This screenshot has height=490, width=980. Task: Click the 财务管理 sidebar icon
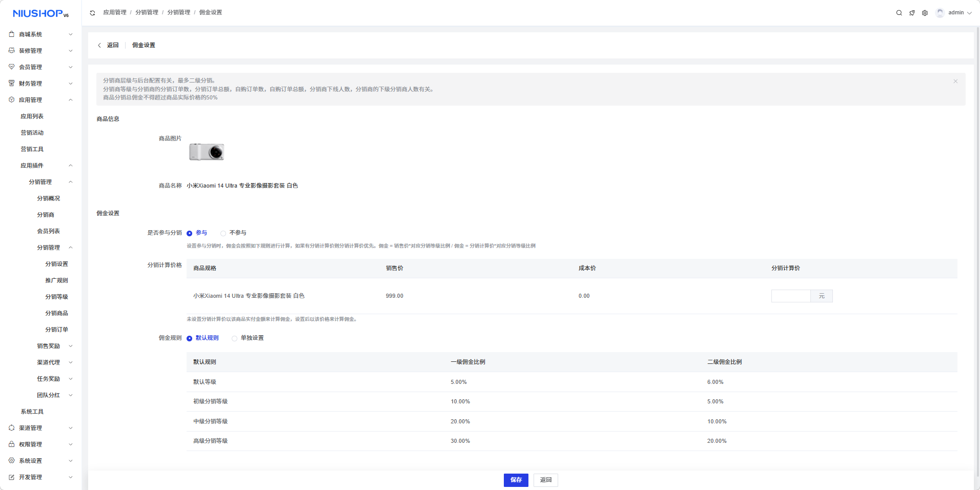click(11, 84)
